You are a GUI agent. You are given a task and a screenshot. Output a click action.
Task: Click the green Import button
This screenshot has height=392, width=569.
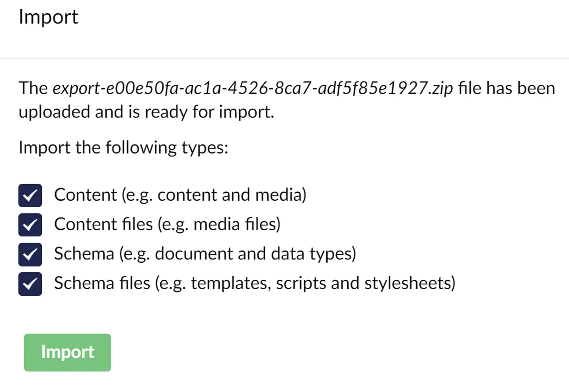[67, 352]
